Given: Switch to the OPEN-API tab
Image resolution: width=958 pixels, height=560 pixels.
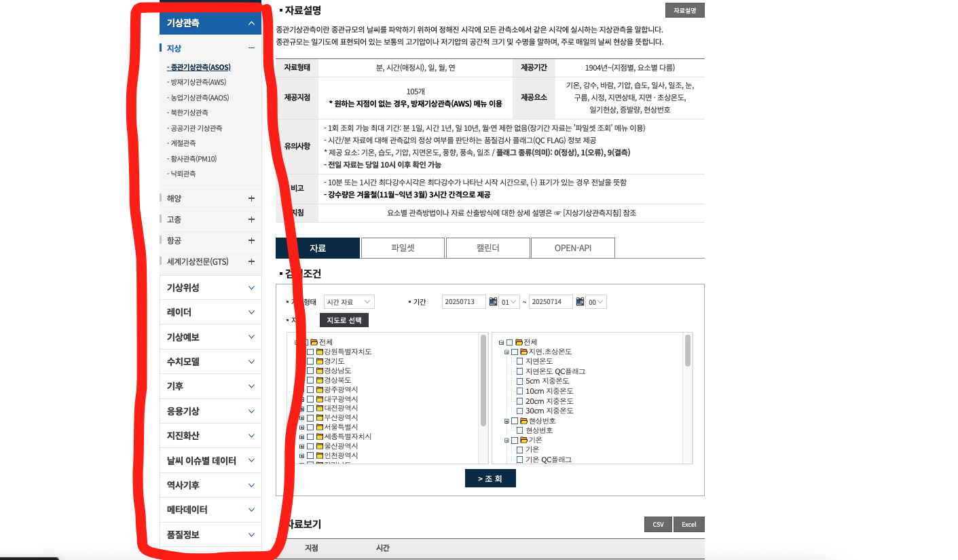Looking at the screenshot, I should point(572,248).
